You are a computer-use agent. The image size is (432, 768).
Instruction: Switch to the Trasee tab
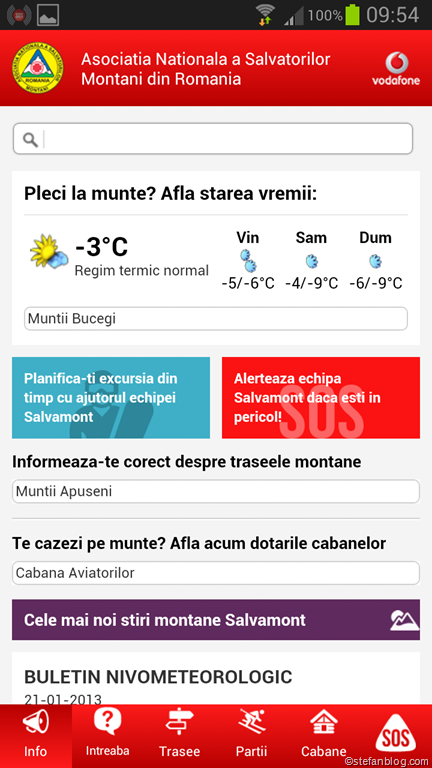[179, 736]
